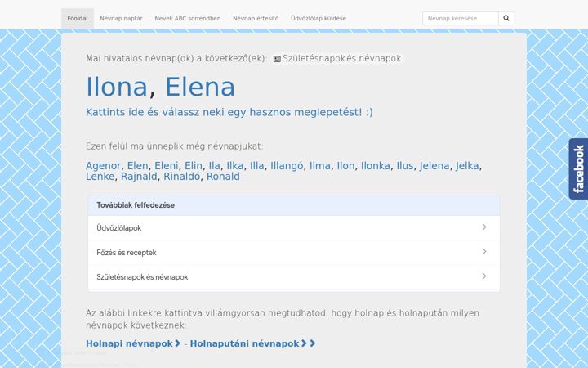Screen dimensions: 588x368
Task: Open the Ilka name link
Action: pos(235,166)
